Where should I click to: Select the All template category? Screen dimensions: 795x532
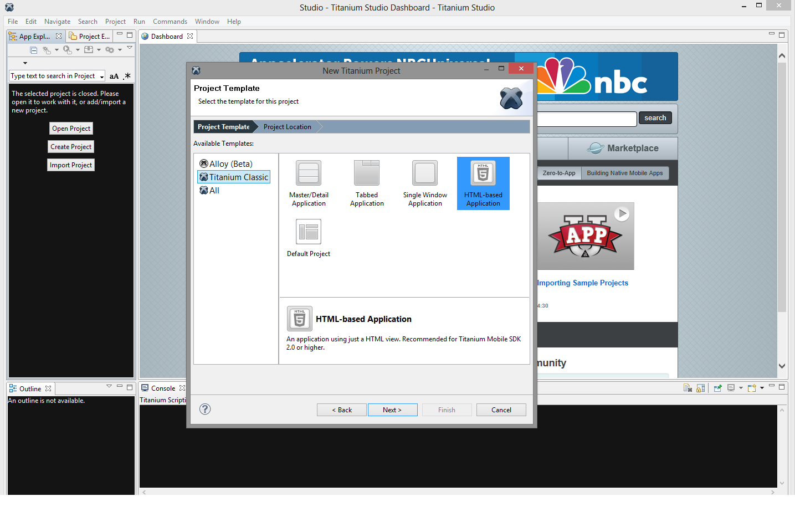coord(209,190)
